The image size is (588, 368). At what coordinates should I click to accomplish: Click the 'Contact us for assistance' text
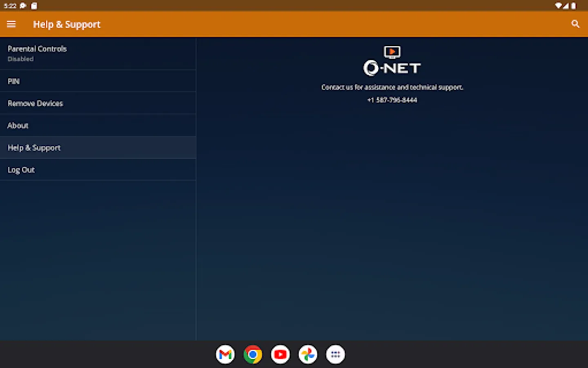[x=392, y=87]
